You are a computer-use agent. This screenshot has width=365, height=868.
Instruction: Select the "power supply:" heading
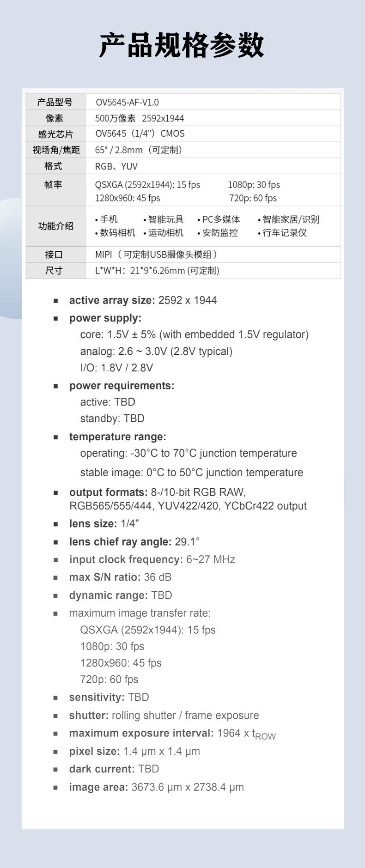[x=105, y=318]
